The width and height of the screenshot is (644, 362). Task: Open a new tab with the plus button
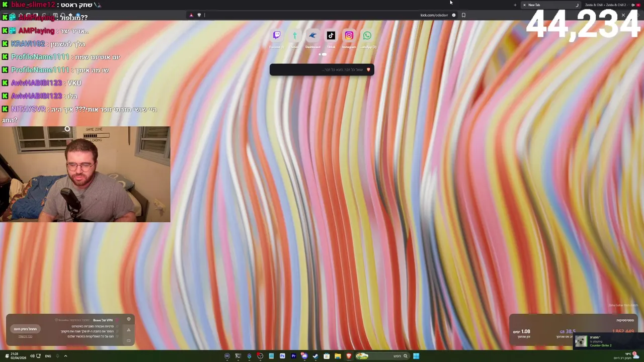(x=515, y=5)
